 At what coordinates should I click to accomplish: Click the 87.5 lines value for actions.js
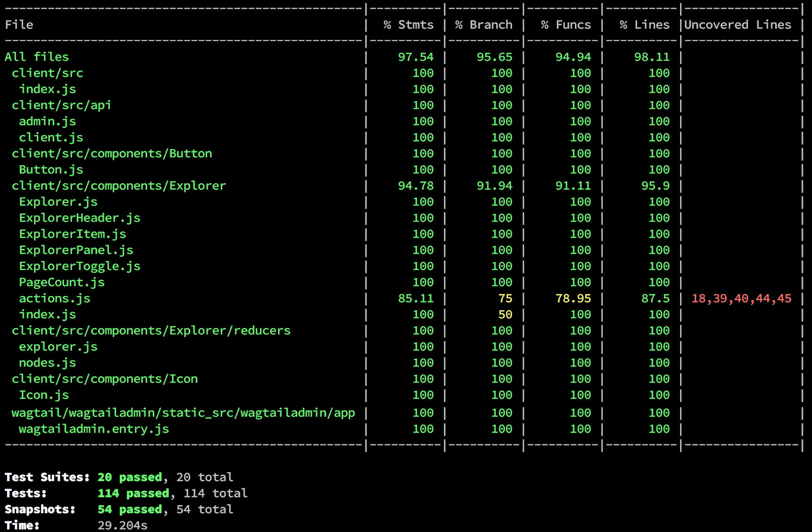click(655, 298)
